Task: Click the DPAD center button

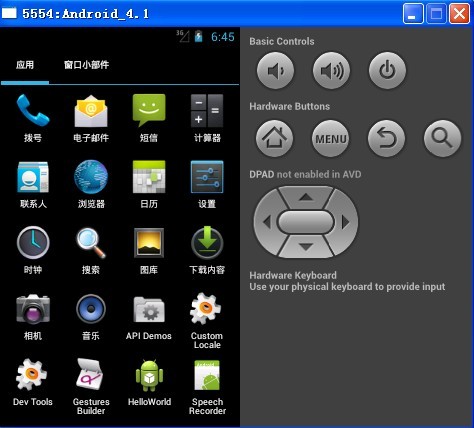Action: [x=306, y=222]
